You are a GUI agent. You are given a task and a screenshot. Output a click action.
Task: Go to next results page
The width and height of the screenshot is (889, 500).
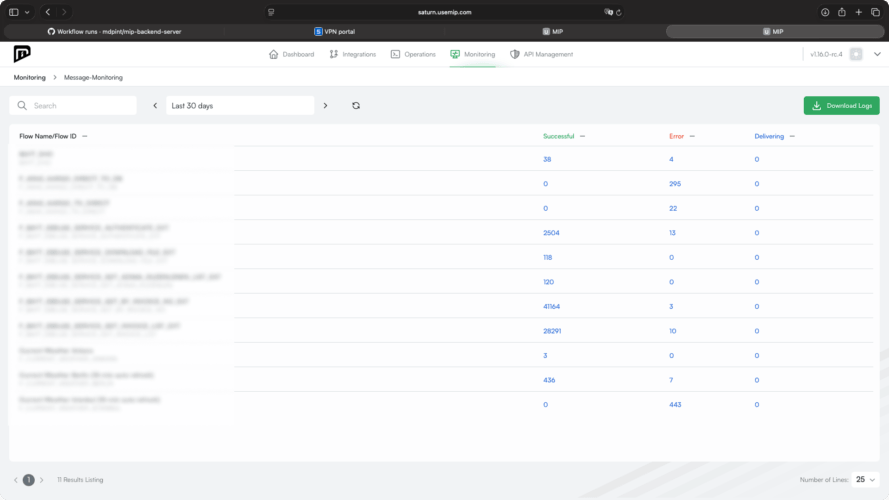tap(41, 480)
